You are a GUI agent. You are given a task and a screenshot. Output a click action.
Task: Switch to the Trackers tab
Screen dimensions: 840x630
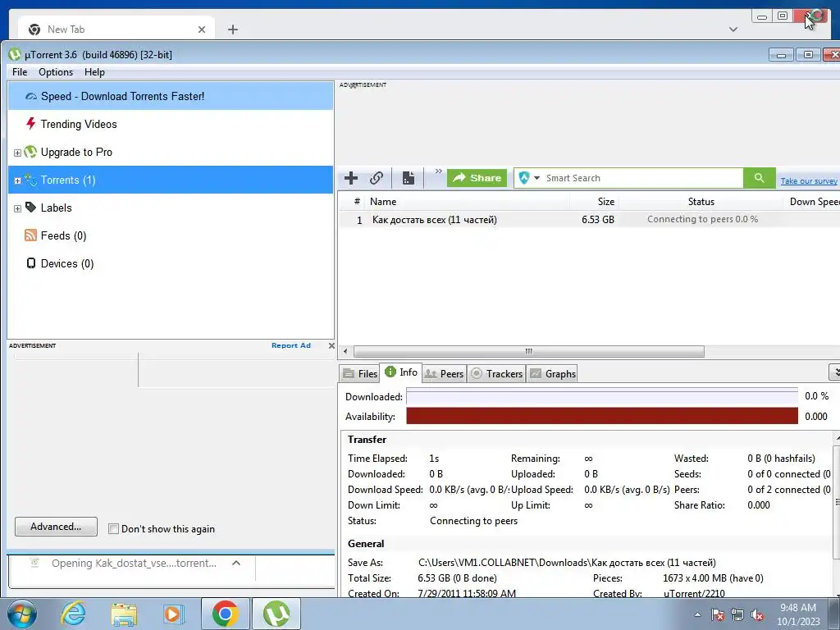click(496, 374)
